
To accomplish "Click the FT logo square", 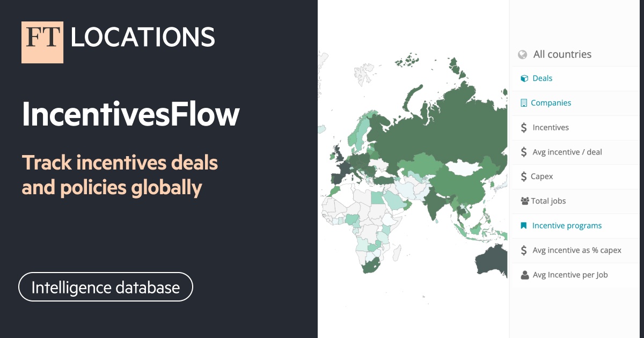I will 42,41.
